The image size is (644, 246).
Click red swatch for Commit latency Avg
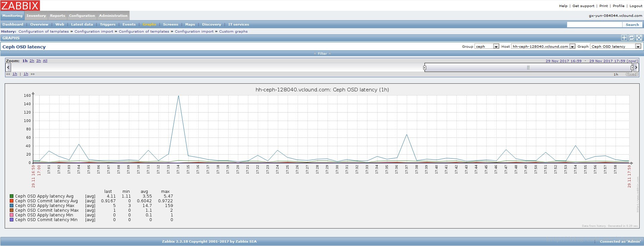(x=11, y=201)
